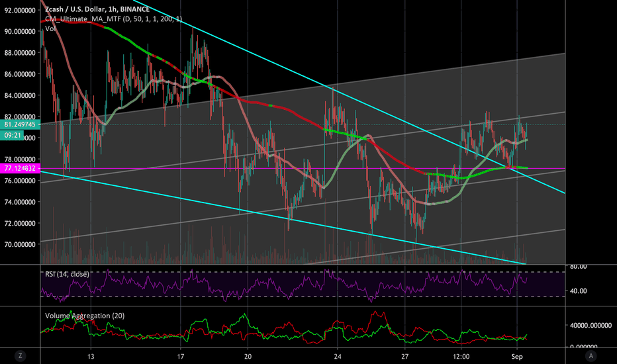Image resolution: width=617 pixels, height=364 pixels.
Task: Click the timezone Z icon at bottom left
Action: point(20,356)
